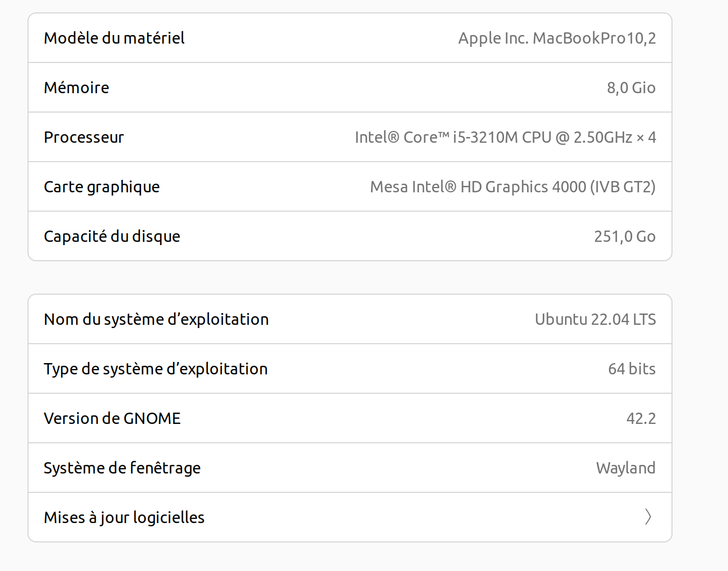Select the Carte graphique row label

[102, 187]
